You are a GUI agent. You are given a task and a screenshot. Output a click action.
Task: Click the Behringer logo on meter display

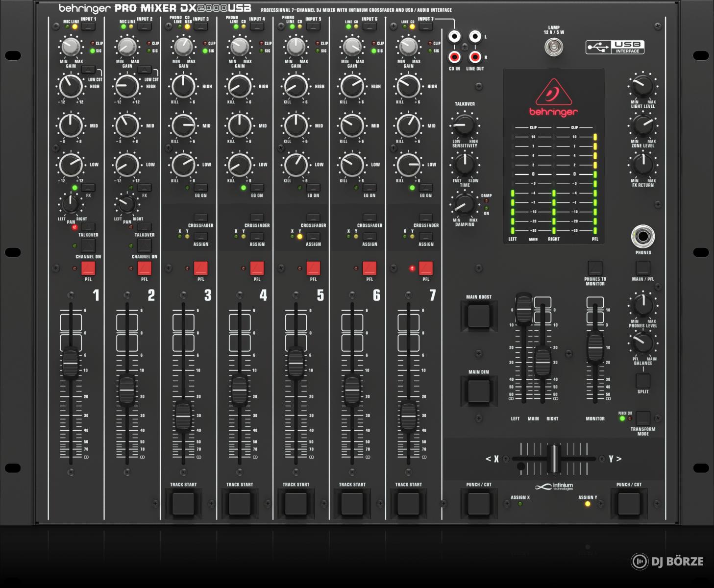[553, 98]
